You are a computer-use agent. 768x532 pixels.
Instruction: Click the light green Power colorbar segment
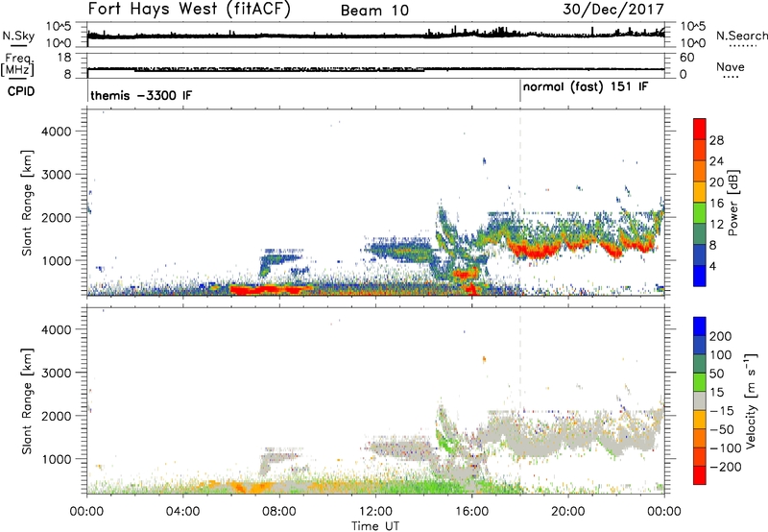pyautogui.click(x=700, y=213)
